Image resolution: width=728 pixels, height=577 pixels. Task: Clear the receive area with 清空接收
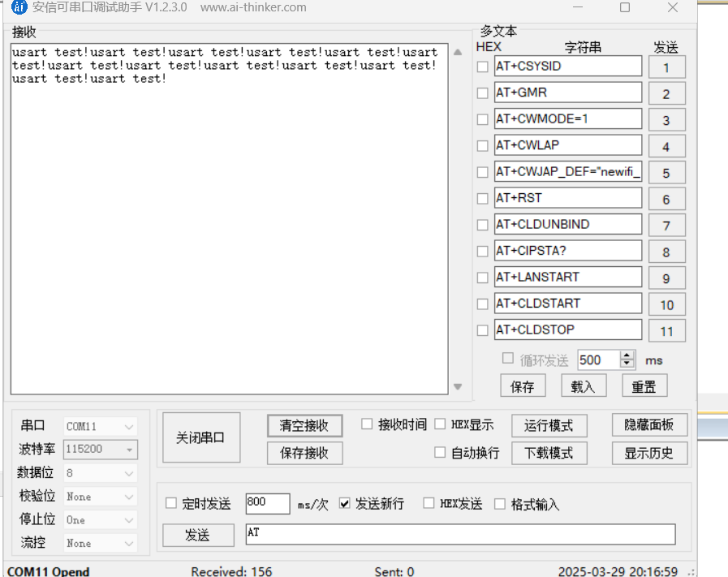tap(304, 425)
